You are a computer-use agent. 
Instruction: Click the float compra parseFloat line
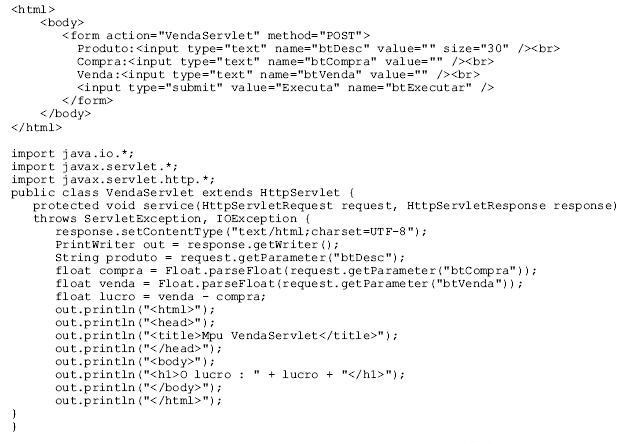296,271
